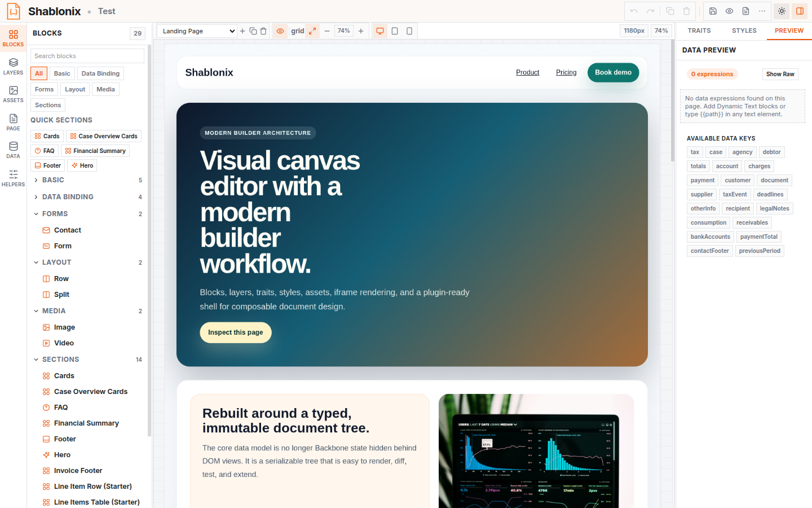Toggle dark mode with the sun icon
The width and height of the screenshot is (812, 508).
tap(782, 11)
